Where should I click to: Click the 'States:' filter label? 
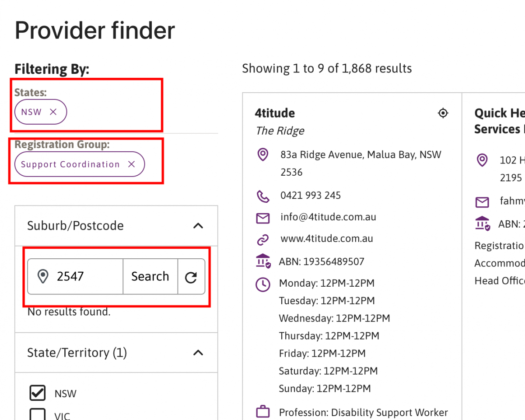click(x=31, y=92)
